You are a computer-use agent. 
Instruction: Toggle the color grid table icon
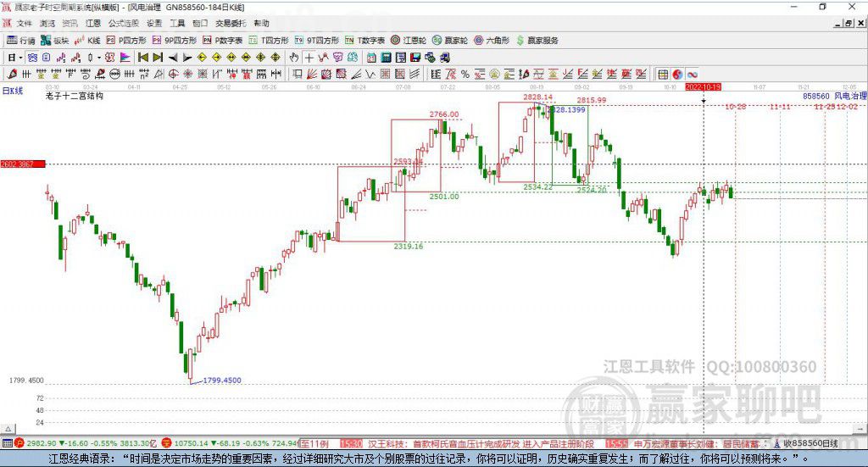662,74
